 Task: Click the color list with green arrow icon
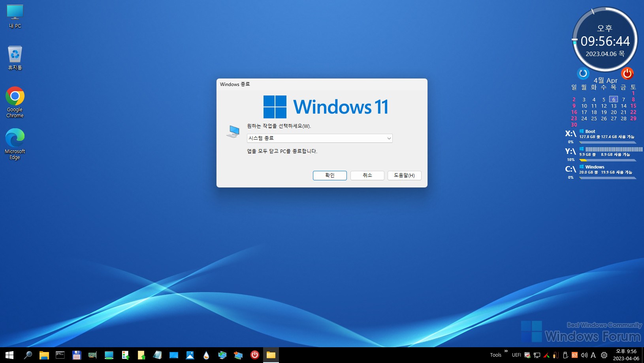click(x=125, y=355)
